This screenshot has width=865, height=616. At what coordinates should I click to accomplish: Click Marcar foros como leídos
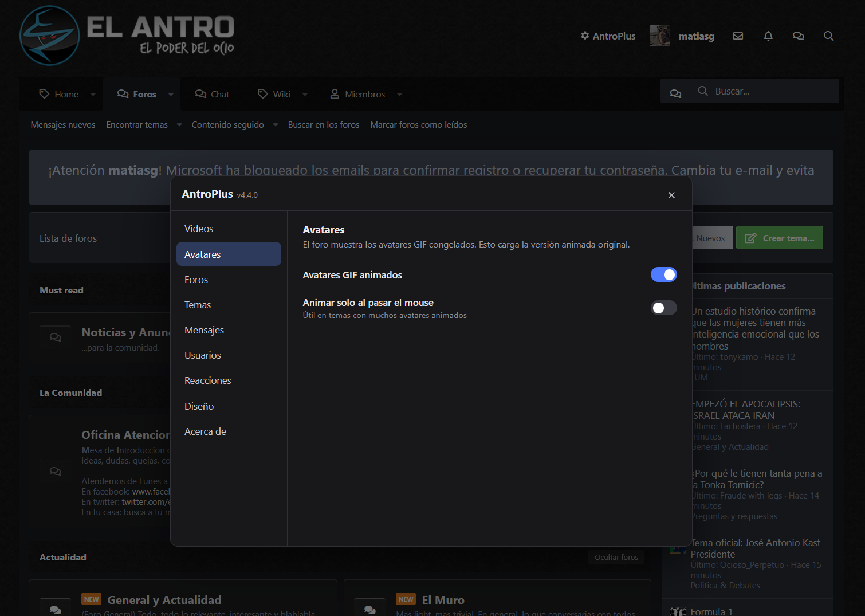(x=419, y=125)
